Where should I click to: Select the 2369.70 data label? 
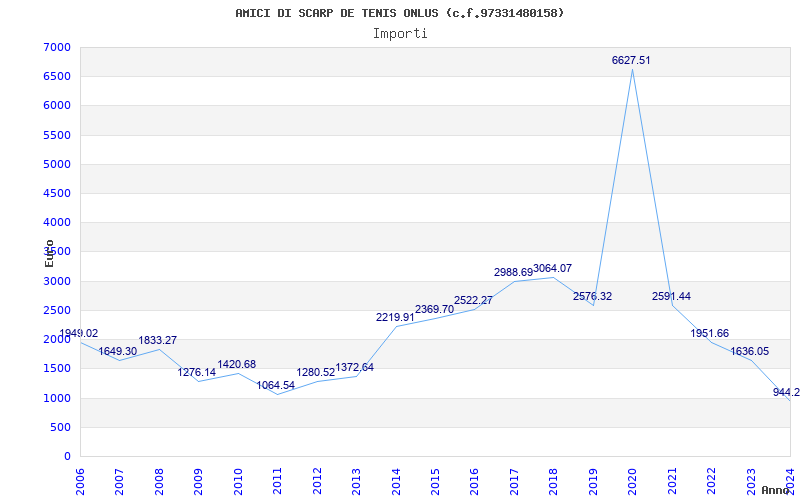pos(435,310)
